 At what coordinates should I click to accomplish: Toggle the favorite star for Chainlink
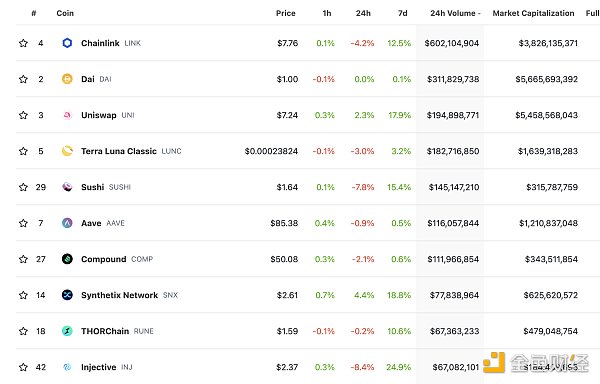pyautogui.click(x=23, y=43)
